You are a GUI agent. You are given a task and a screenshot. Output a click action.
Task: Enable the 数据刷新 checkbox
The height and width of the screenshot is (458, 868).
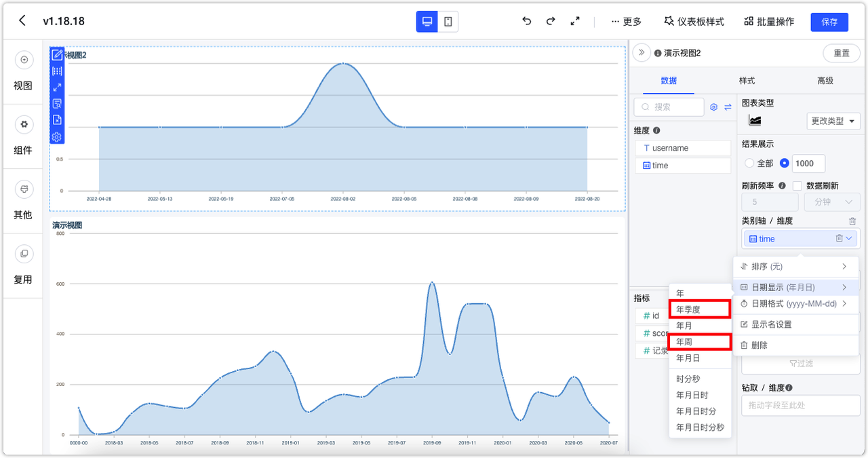(x=797, y=185)
